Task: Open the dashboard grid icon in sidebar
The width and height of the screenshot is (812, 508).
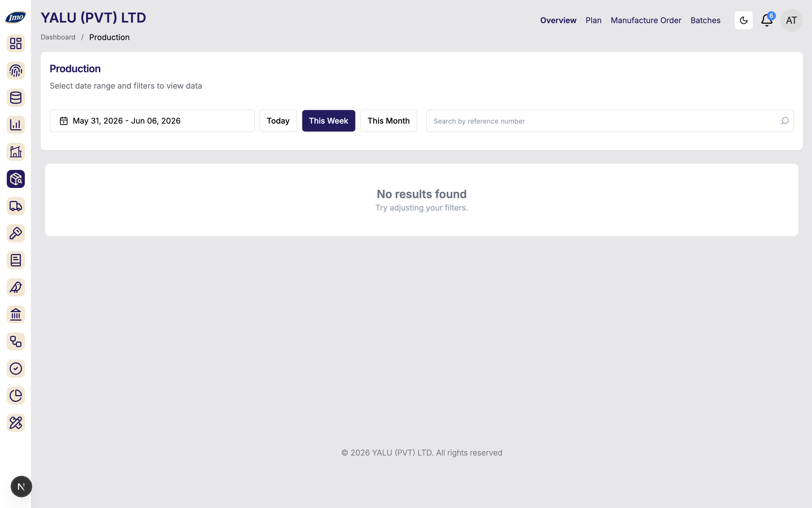Action: [x=16, y=43]
